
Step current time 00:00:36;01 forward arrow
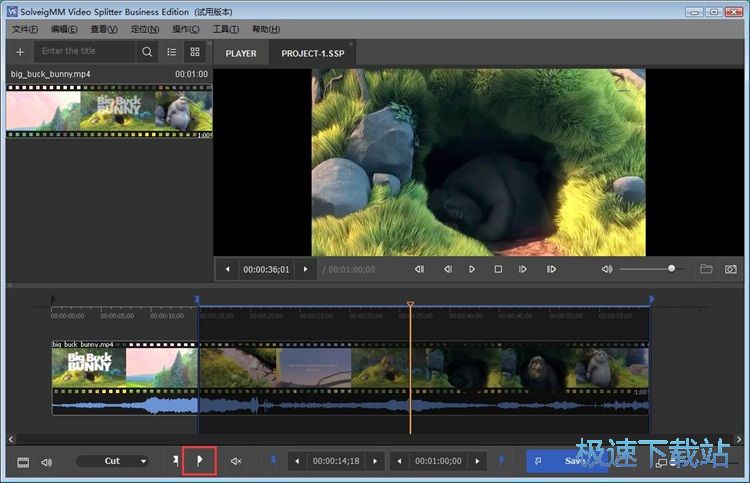306,269
